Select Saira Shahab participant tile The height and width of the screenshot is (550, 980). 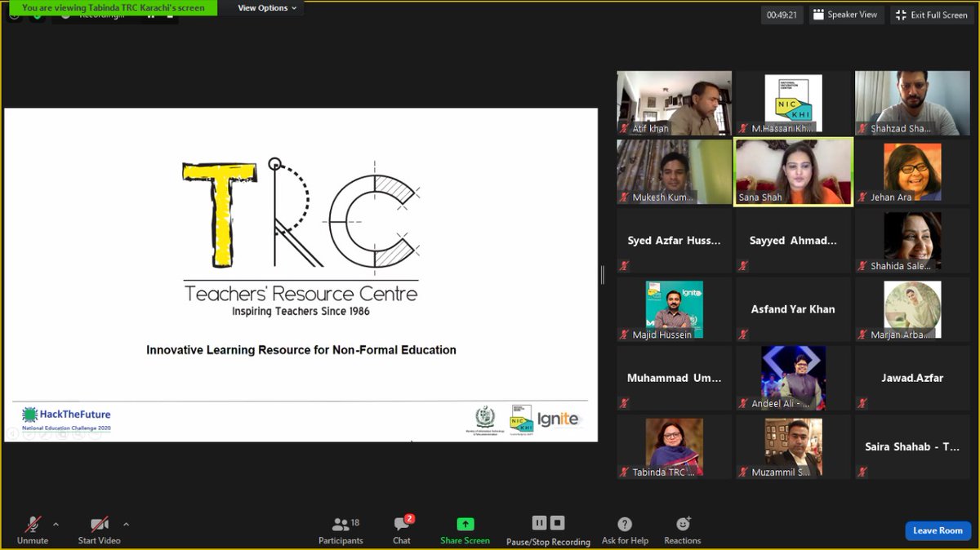tap(913, 446)
